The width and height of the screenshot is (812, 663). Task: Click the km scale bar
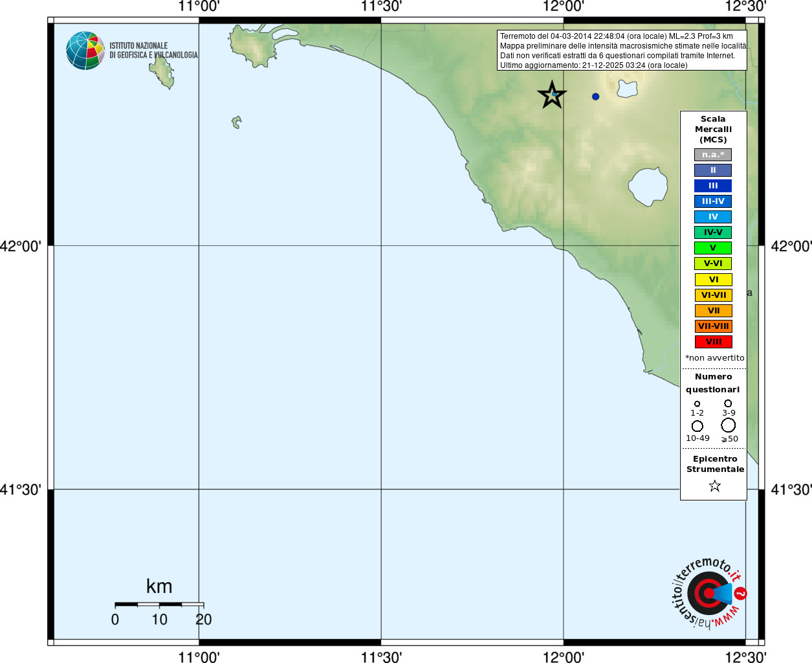pyautogui.click(x=159, y=605)
